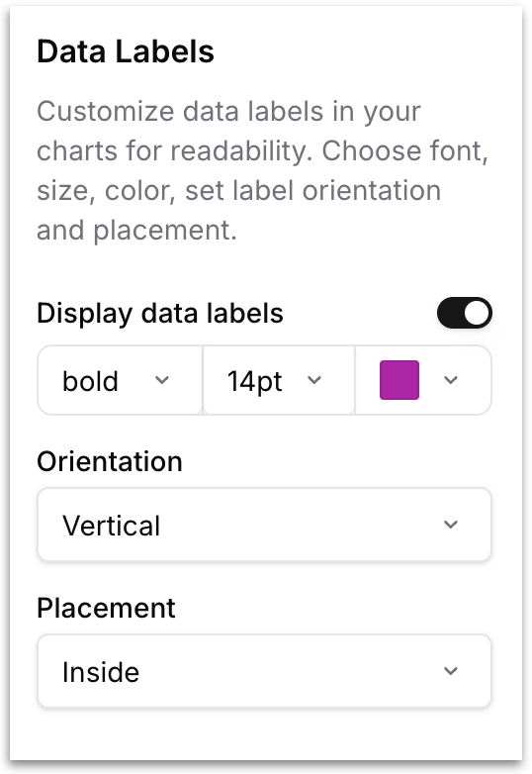Screen dimensions: 532x774
Task: Click the Data Labels heading
Action: [x=126, y=51]
